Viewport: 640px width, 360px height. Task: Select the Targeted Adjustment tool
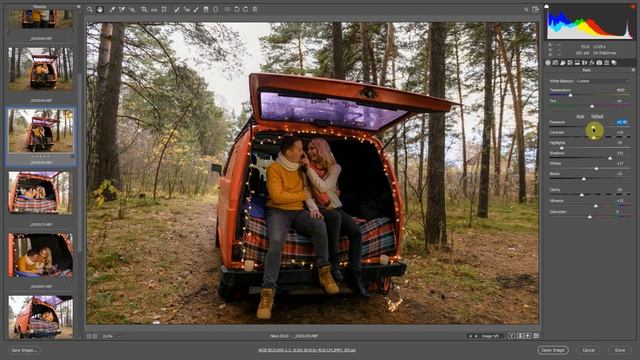point(132,9)
